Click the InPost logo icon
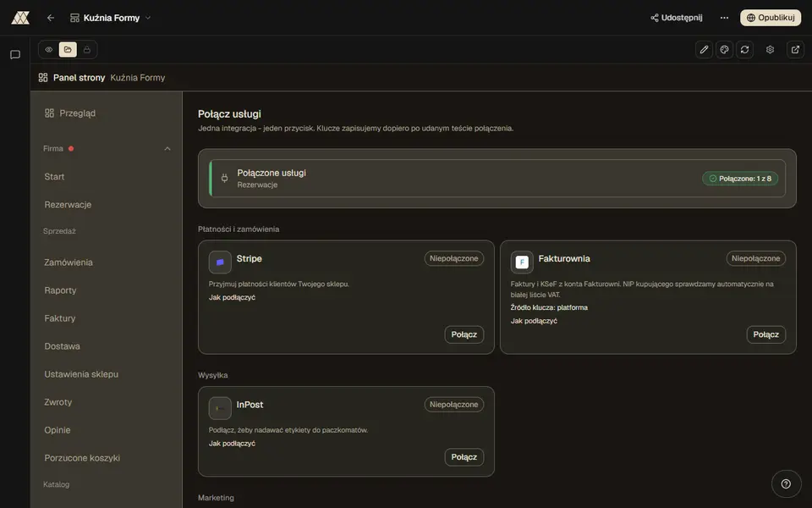Screen dimensions: 812x508 click(x=220, y=408)
